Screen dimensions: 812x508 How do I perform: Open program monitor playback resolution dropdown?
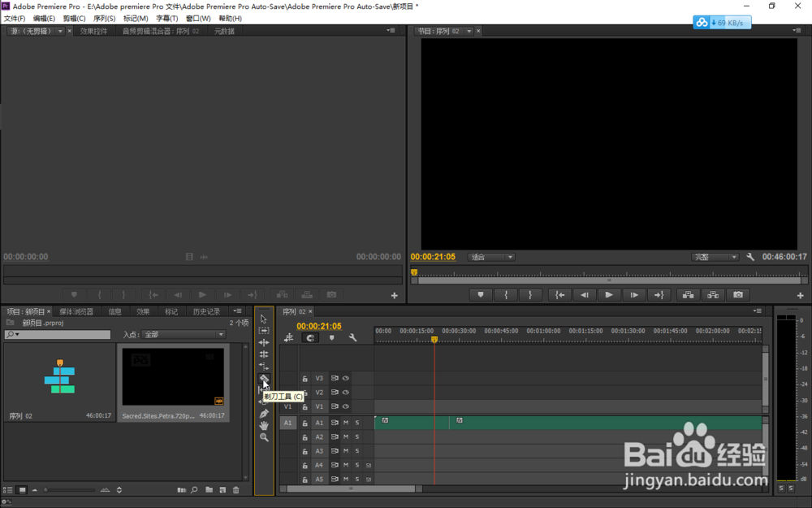click(x=715, y=257)
